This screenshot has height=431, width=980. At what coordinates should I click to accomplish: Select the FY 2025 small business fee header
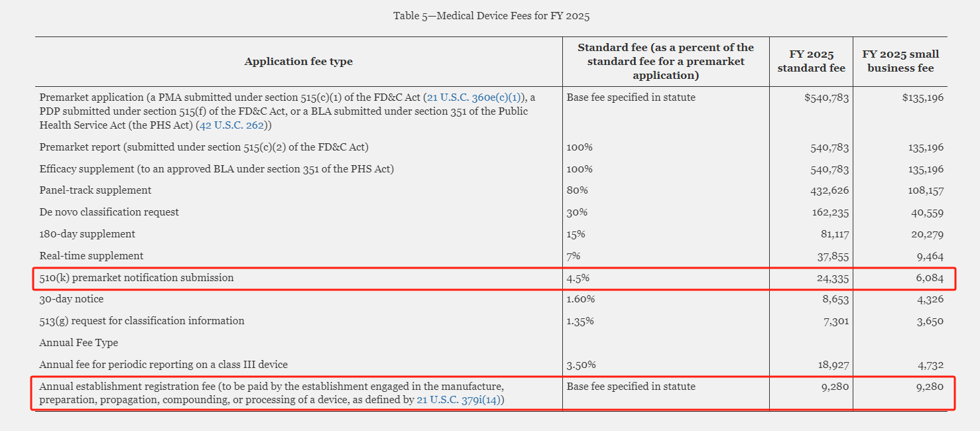click(900, 61)
